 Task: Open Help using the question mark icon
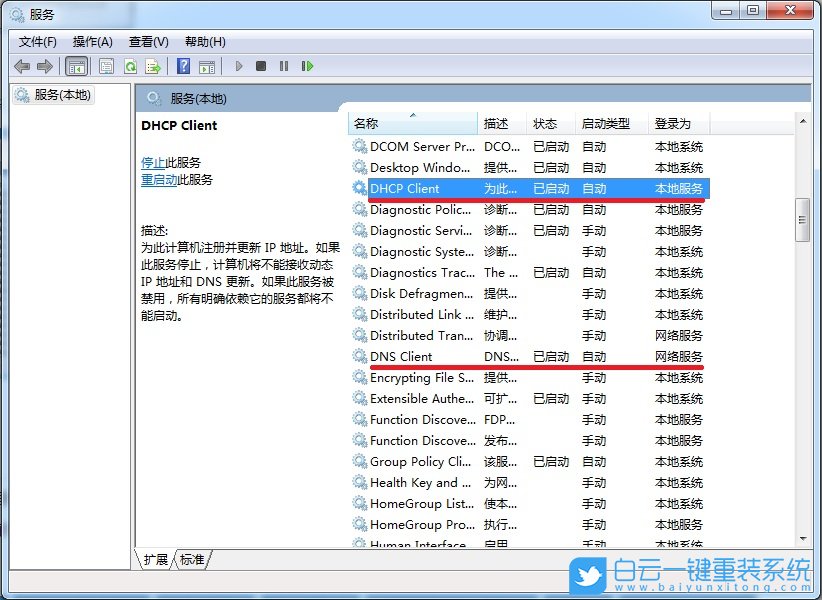182,66
